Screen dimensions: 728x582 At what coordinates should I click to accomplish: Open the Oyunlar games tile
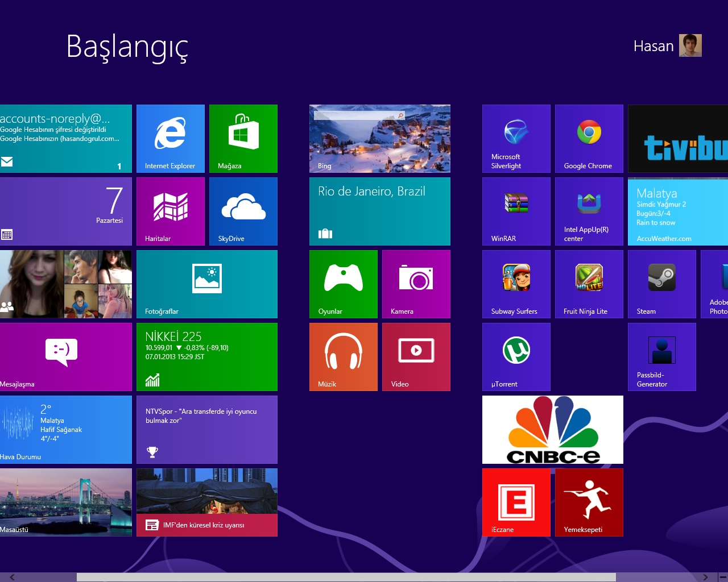(x=344, y=284)
